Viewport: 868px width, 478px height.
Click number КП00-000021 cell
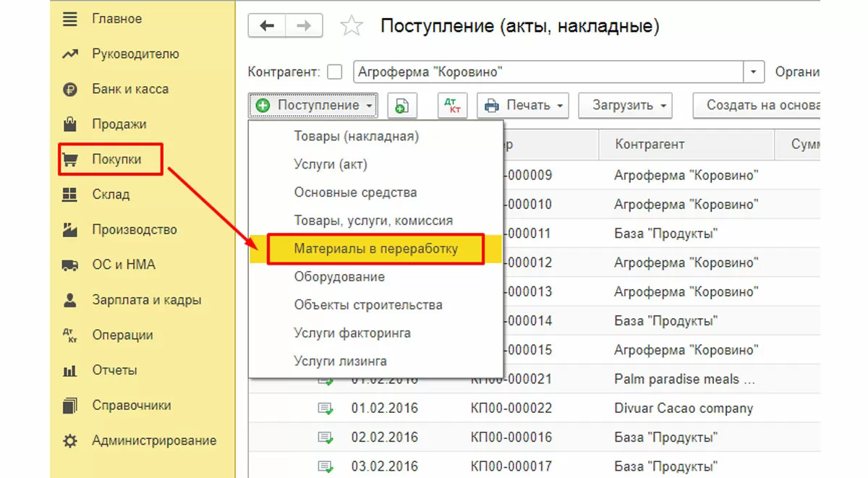tap(511, 380)
